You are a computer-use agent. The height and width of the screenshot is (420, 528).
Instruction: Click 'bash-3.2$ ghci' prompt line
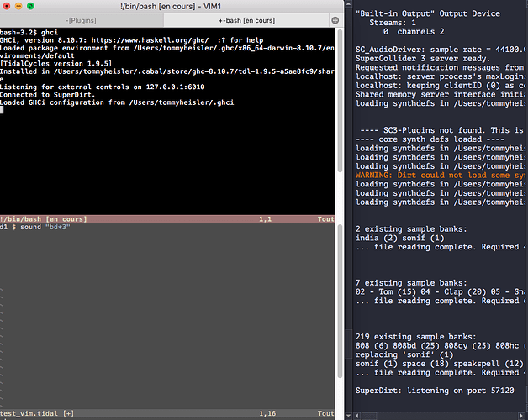coord(29,32)
